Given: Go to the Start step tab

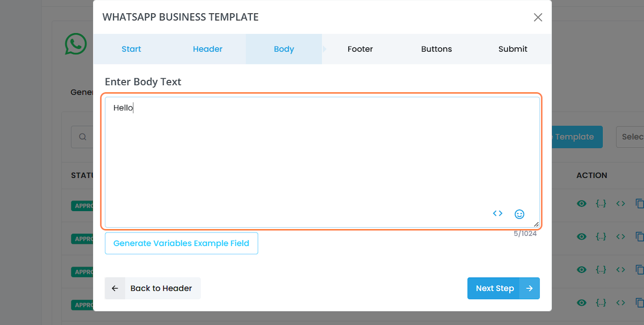Looking at the screenshot, I should point(131,49).
